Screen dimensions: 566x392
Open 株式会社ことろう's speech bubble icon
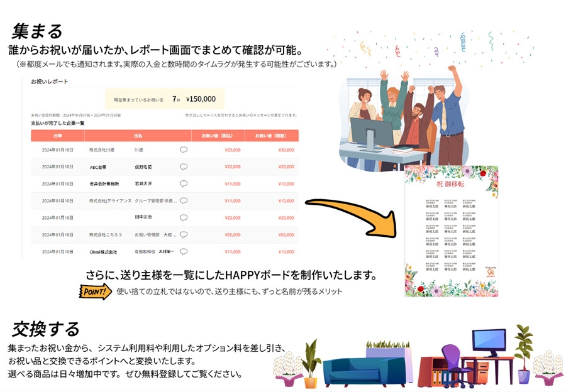(x=183, y=235)
